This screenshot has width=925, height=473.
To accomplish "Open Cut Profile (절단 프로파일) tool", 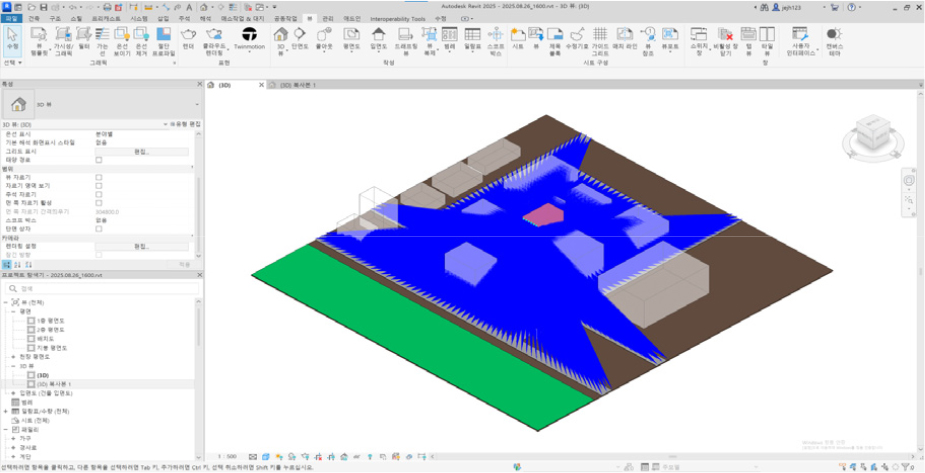I will pos(163,41).
